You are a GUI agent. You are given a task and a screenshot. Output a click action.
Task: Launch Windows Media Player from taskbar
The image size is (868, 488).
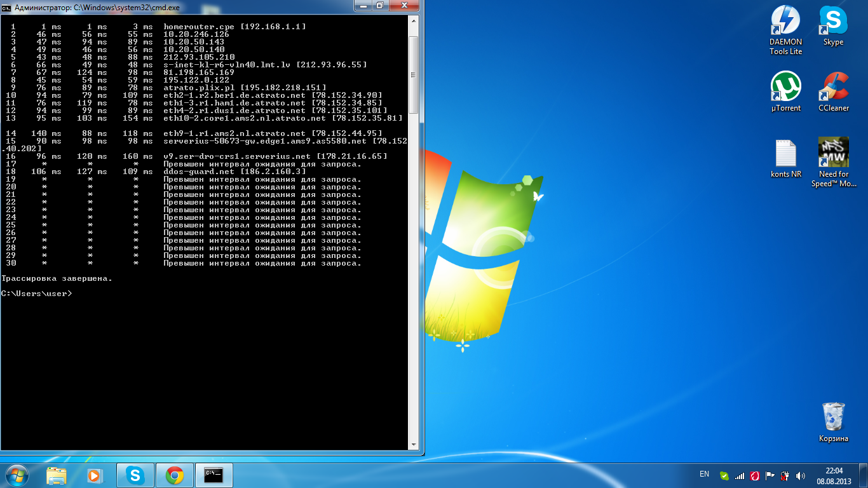(95, 475)
